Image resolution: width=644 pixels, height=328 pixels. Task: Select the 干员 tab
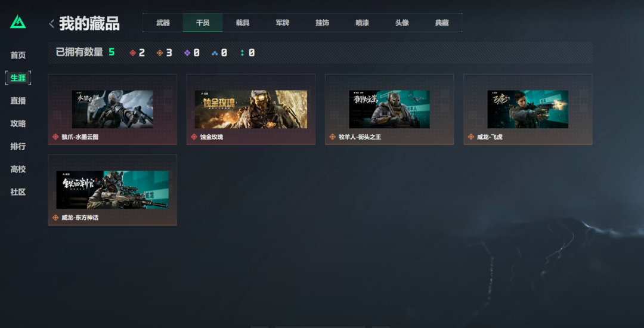203,23
